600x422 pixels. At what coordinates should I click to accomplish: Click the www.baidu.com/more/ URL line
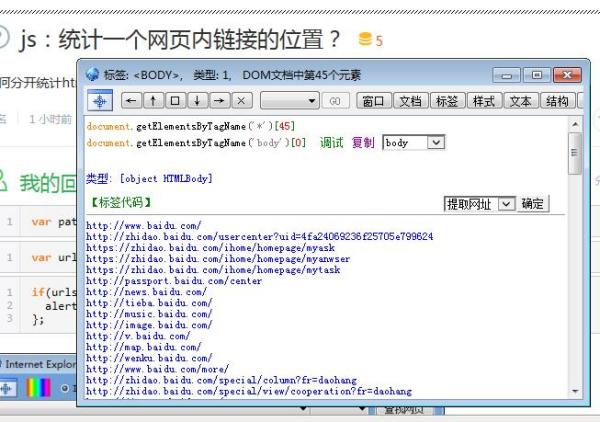[157, 370]
